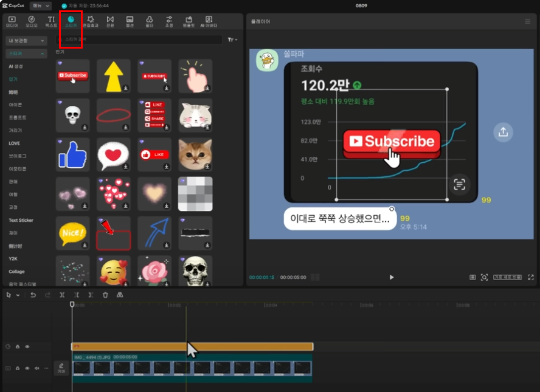Screen dimensions: 540x392
Task: Pick the blue curved arrow sticker
Action: (x=154, y=233)
